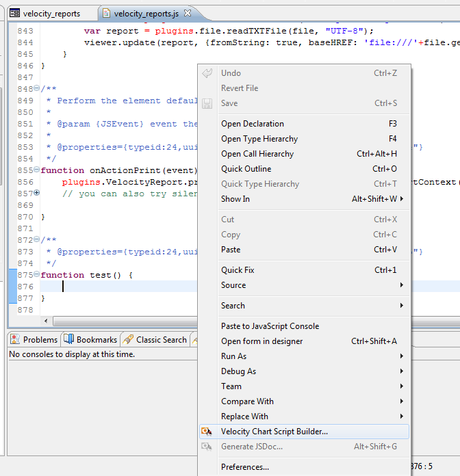Click the Save floppy disk icon

[x=207, y=103]
